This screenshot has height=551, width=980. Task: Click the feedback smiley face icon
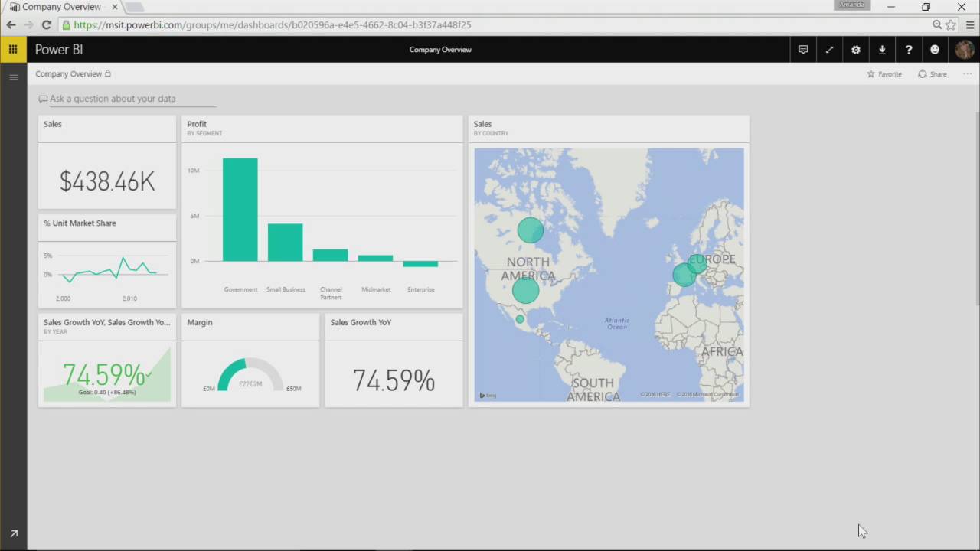pos(935,50)
